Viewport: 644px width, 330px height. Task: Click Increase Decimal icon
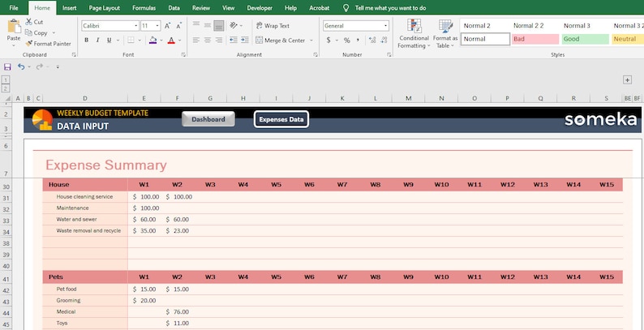[x=372, y=41]
